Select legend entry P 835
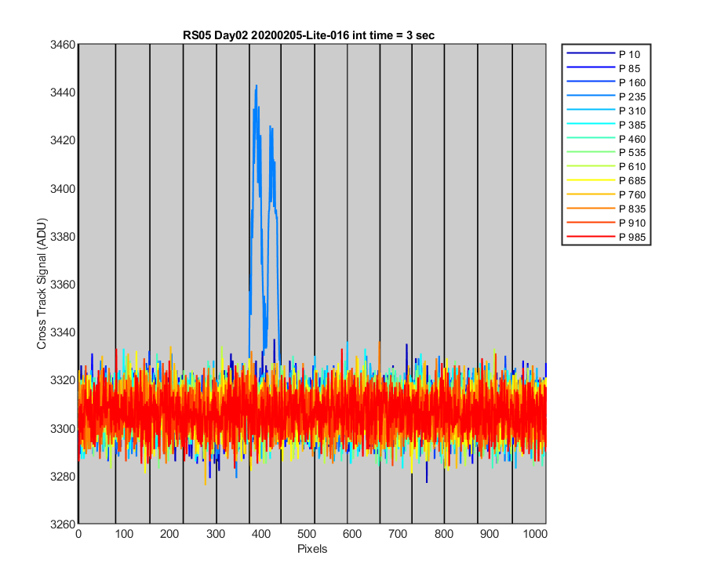 606,209
